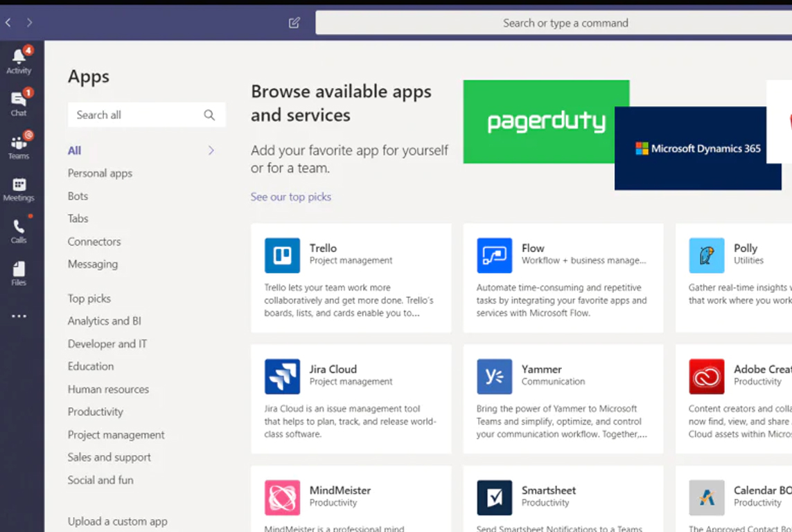This screenshot has height=532, width=792.
Task: Go to Teams in the sidebar
Action: pyautogui.click(x=19, y=146)
